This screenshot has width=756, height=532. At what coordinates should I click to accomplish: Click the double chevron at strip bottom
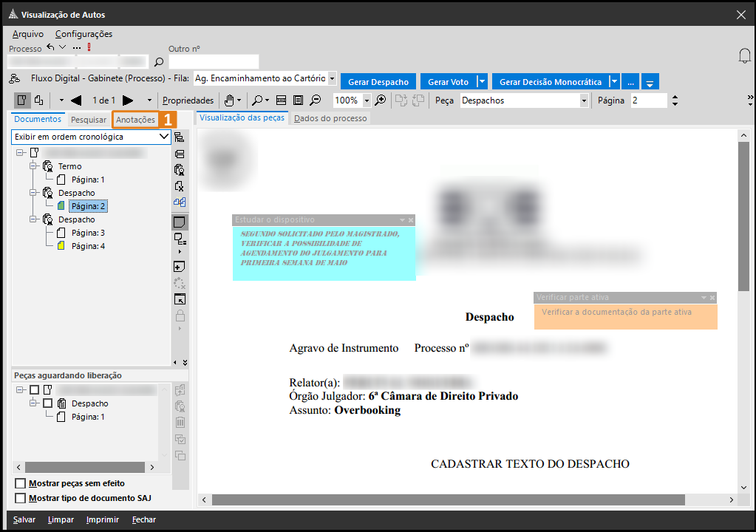click(185, 362)
